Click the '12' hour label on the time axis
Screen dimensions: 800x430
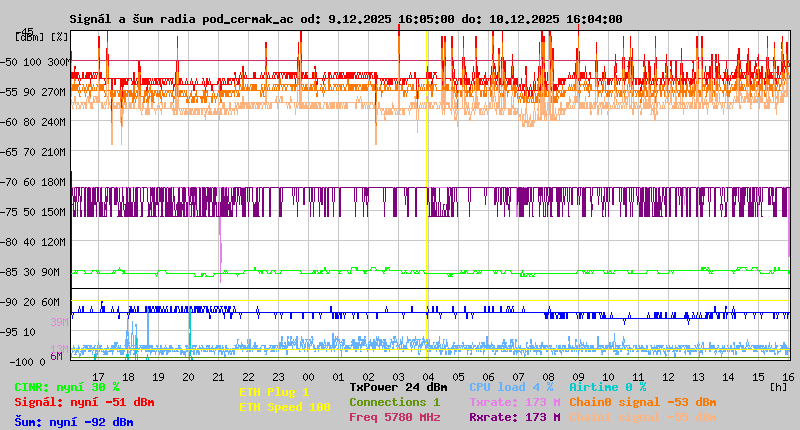668,377
